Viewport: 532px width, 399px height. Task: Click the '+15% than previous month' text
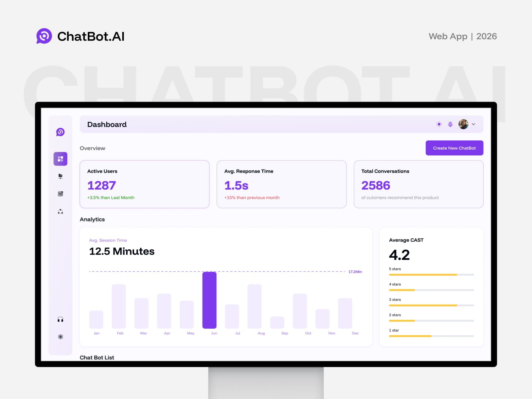(252, 198)
